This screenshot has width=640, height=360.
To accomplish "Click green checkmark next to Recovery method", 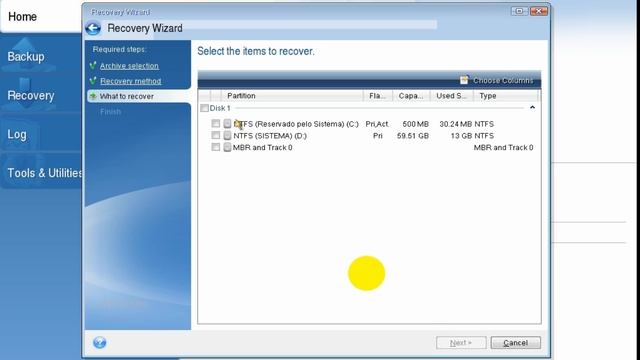I will point(93,81).
